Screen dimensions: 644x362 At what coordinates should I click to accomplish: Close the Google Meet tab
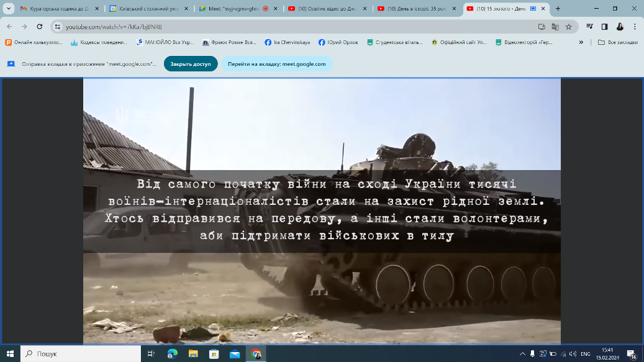pyautogui.click(x=276, y=8)
